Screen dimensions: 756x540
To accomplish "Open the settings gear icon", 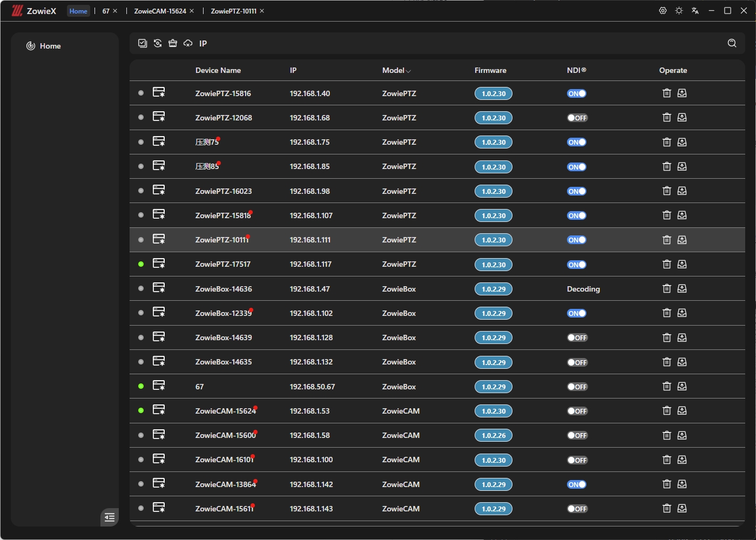I will [663, 11].
